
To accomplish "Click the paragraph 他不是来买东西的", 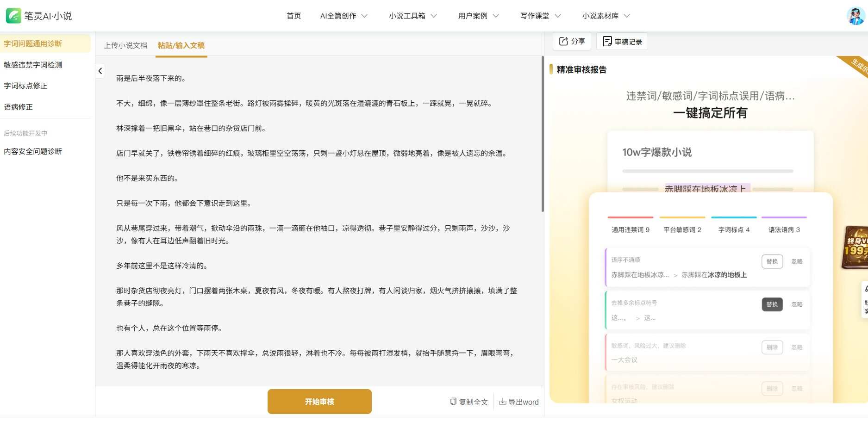I will pyautogui.click(x=149, y=178).
